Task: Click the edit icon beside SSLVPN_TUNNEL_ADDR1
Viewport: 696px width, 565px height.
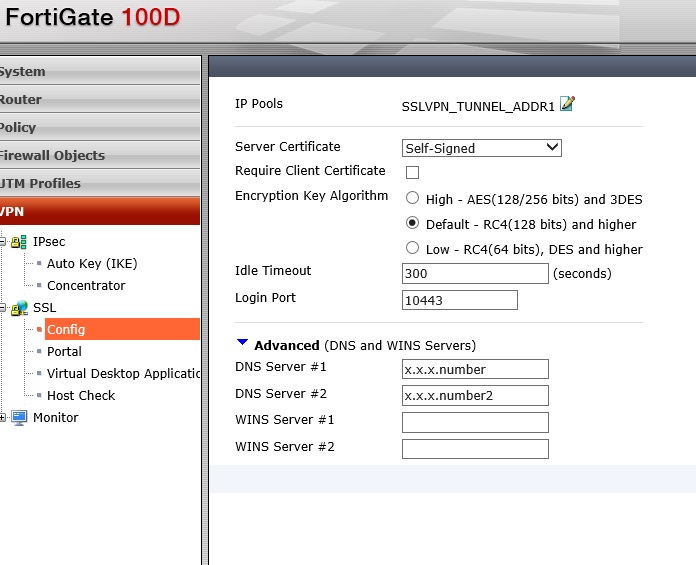Action: (568, 104)
